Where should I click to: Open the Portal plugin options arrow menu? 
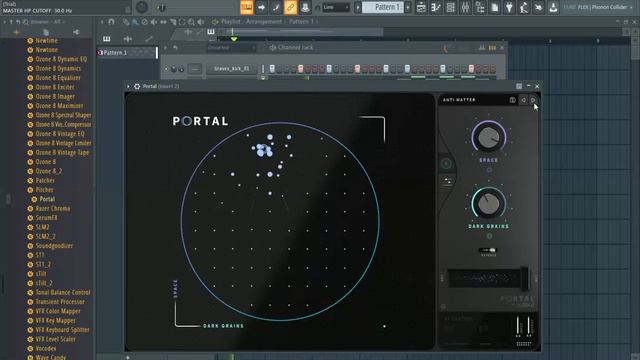(x=128, y=86)
